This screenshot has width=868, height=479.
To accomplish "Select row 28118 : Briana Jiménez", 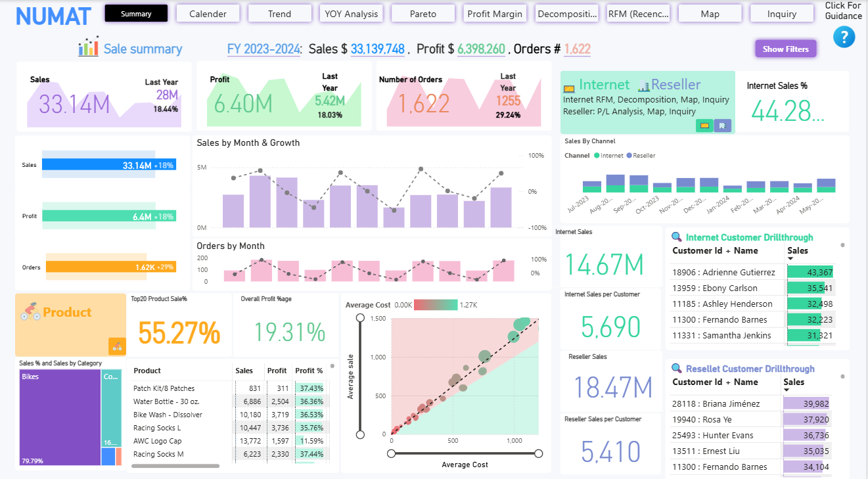I will [751, 403].
